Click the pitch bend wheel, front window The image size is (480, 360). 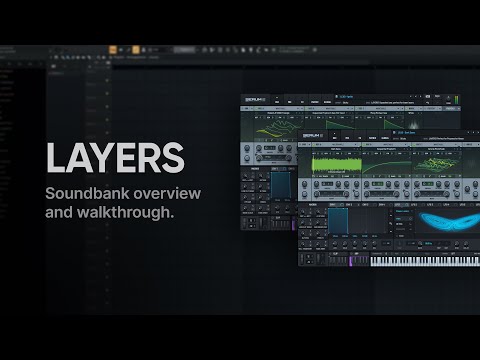(x=302, y=259)
